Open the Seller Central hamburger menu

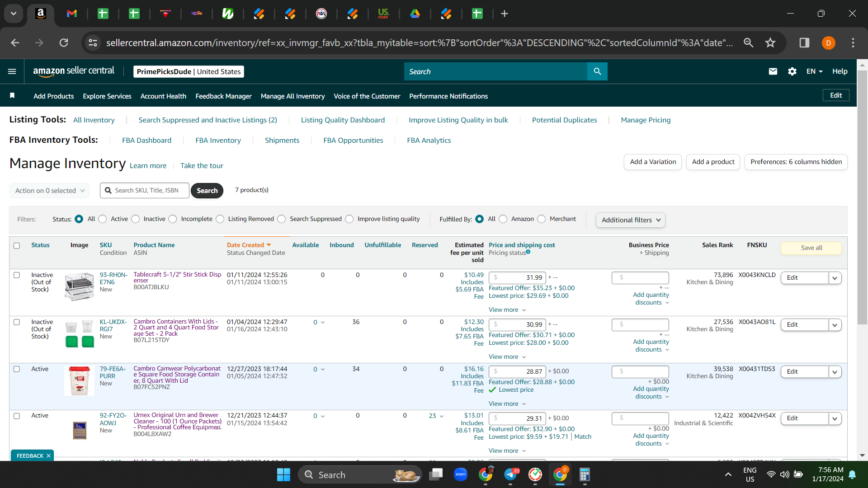point(12,71)
